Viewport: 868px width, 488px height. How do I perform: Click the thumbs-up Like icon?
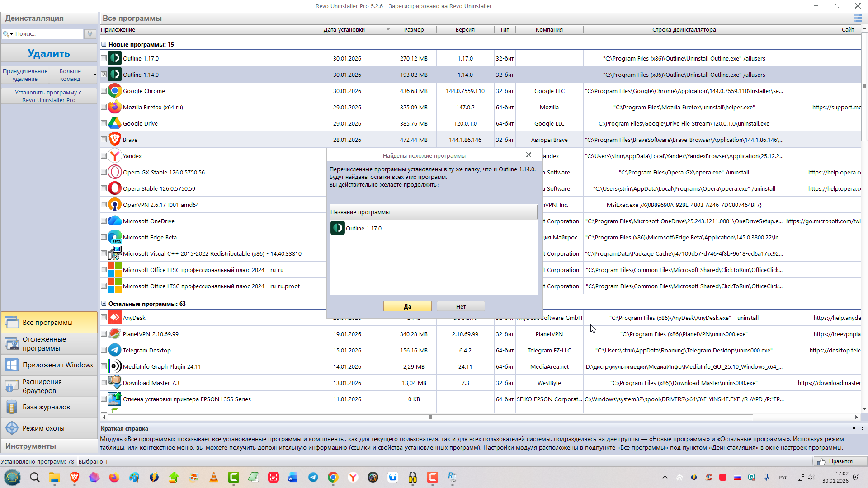pyautogui.click(x=821, y=461)
